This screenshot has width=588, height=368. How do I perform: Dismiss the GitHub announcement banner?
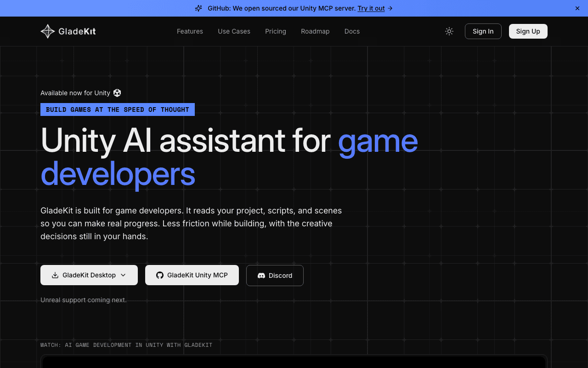click(577, 8)
